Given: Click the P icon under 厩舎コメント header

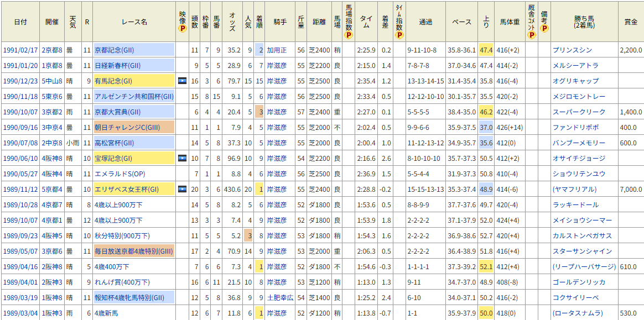Looking at the screenshot, I should point(532,35).
